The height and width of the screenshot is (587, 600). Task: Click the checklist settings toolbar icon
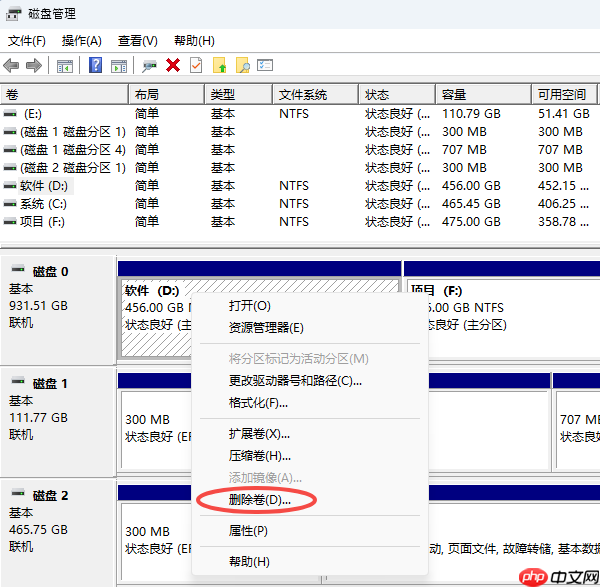coord(265,65)
